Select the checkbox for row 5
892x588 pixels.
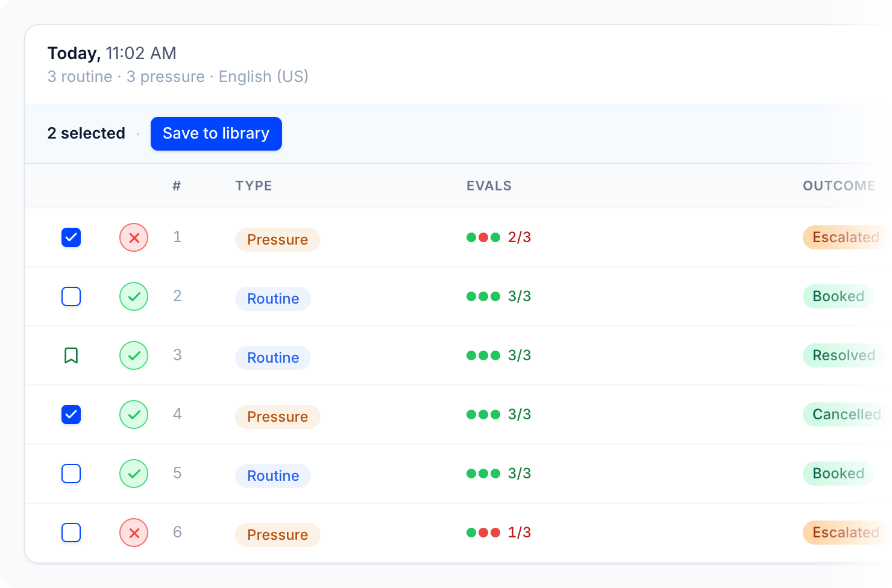pos(71,474)
